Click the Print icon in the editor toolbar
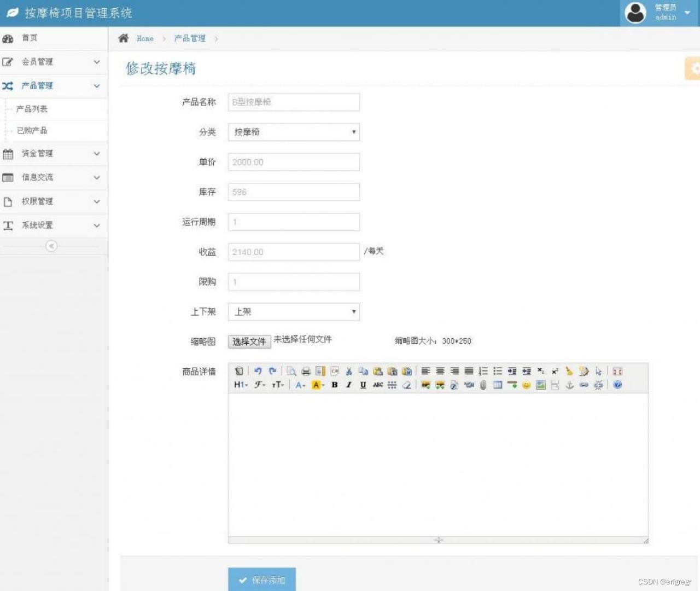Screen dimensions: 700x591 tap(305, 371)
